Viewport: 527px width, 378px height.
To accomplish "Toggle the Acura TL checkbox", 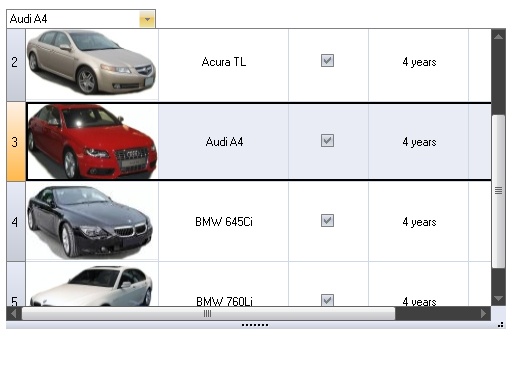I will click(327, 61).
